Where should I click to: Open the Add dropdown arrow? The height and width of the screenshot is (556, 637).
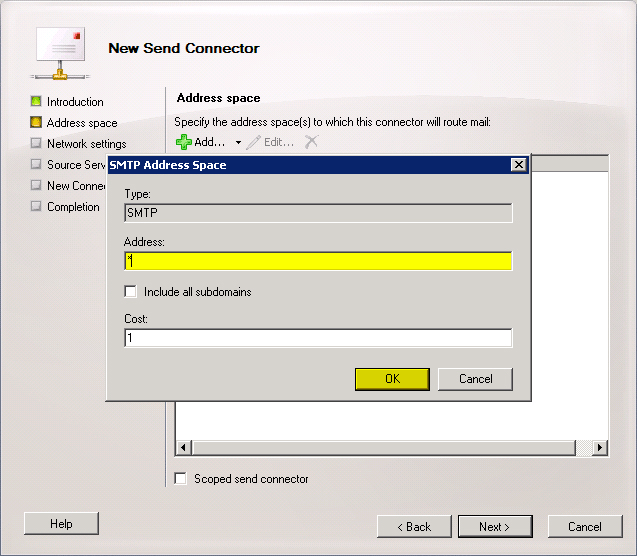pos(238,143)
